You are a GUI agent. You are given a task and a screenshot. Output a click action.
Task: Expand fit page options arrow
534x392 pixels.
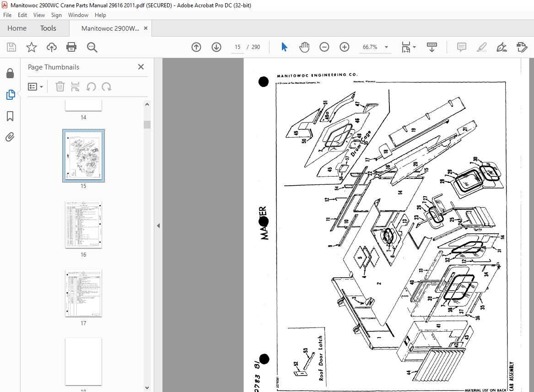tap(415, 47)
